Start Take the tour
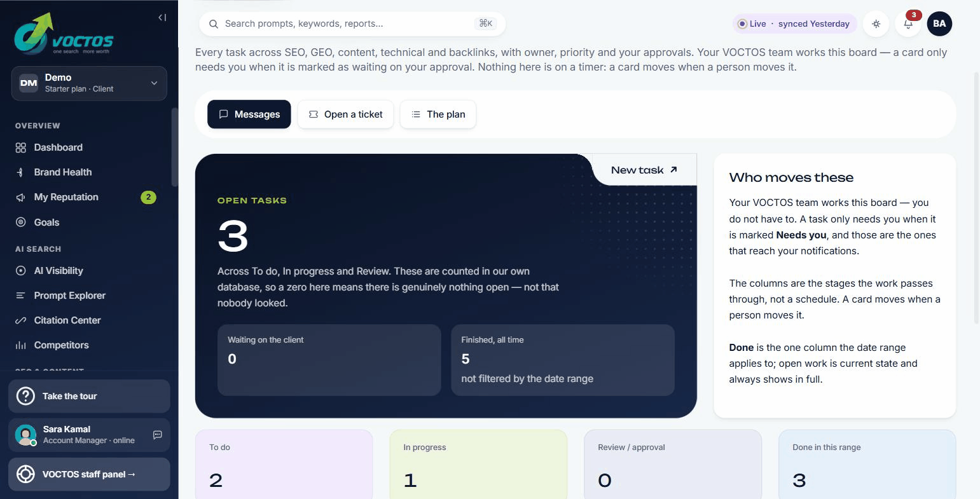 (89, 396)
